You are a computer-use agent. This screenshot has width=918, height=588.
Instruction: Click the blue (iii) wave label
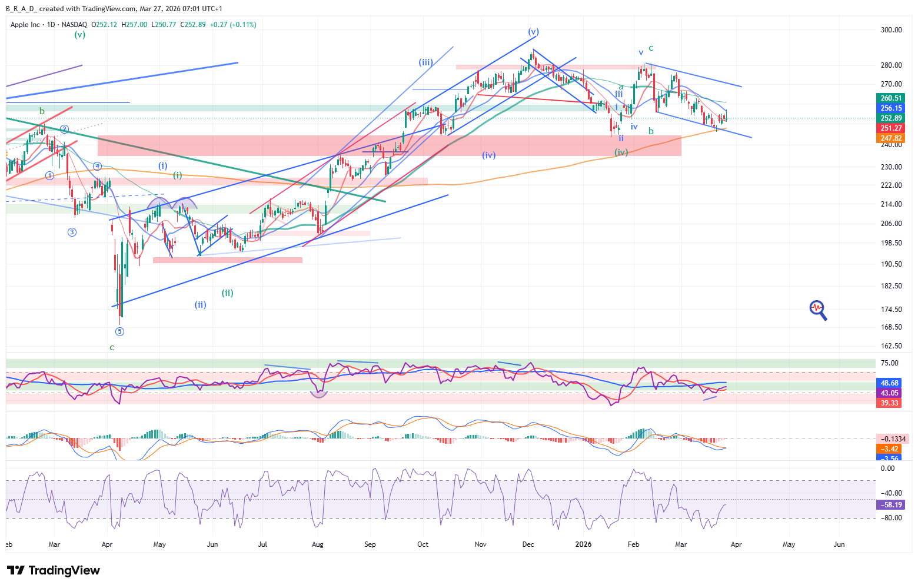426,62
